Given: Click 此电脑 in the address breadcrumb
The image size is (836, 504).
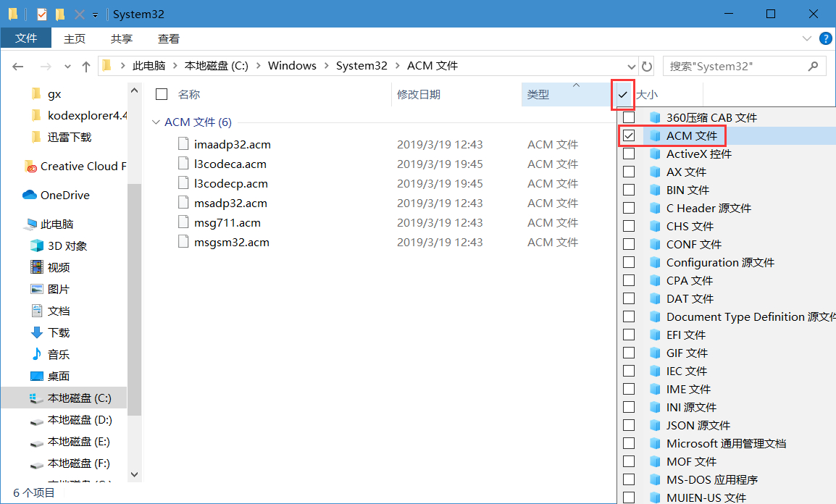Looking at the screenshot, I should click(149, 65).
